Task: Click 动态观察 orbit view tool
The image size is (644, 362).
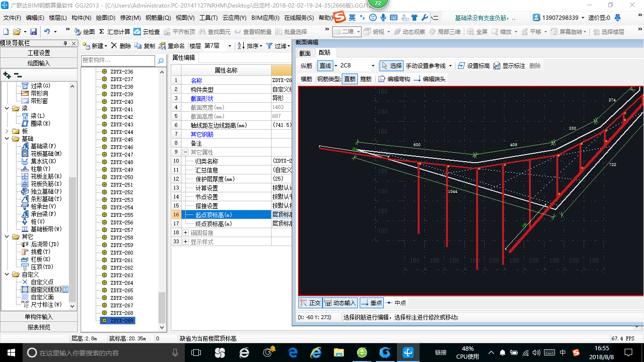Action: (410, 32)
